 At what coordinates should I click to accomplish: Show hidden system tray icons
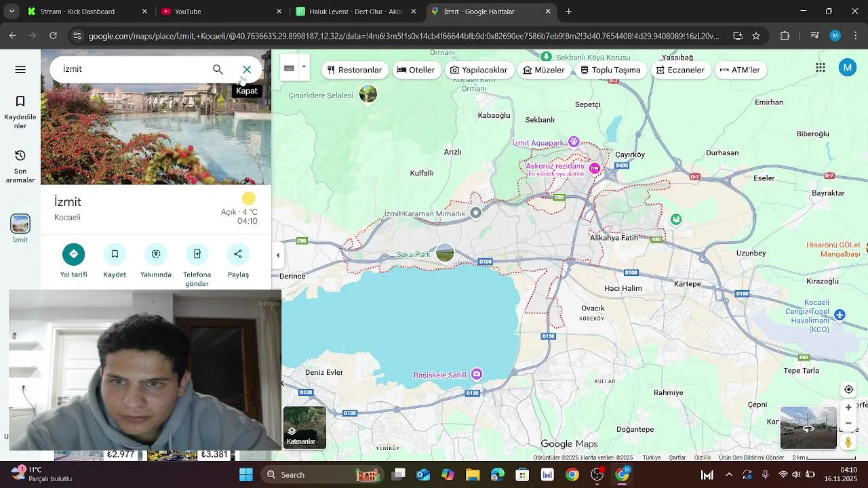click(729, 474)
